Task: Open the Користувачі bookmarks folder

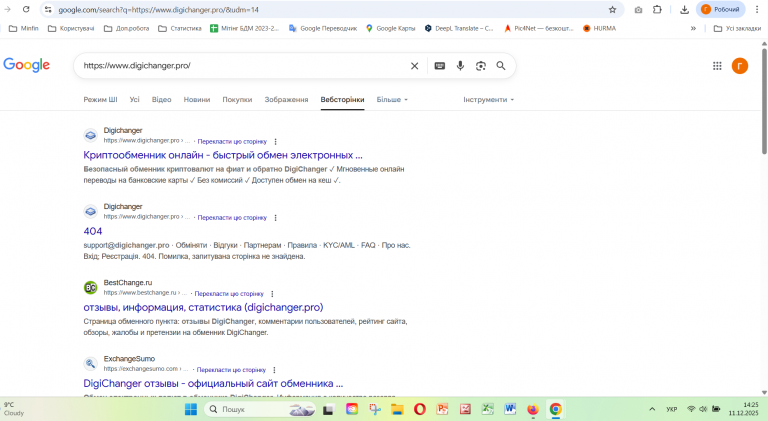Action: click(x=71, y=28)
